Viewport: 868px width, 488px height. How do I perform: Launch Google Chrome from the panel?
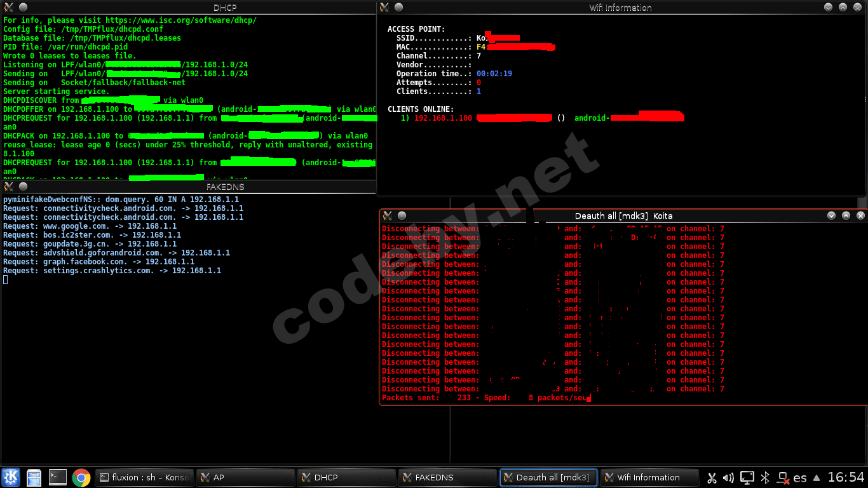coord(81,477)
